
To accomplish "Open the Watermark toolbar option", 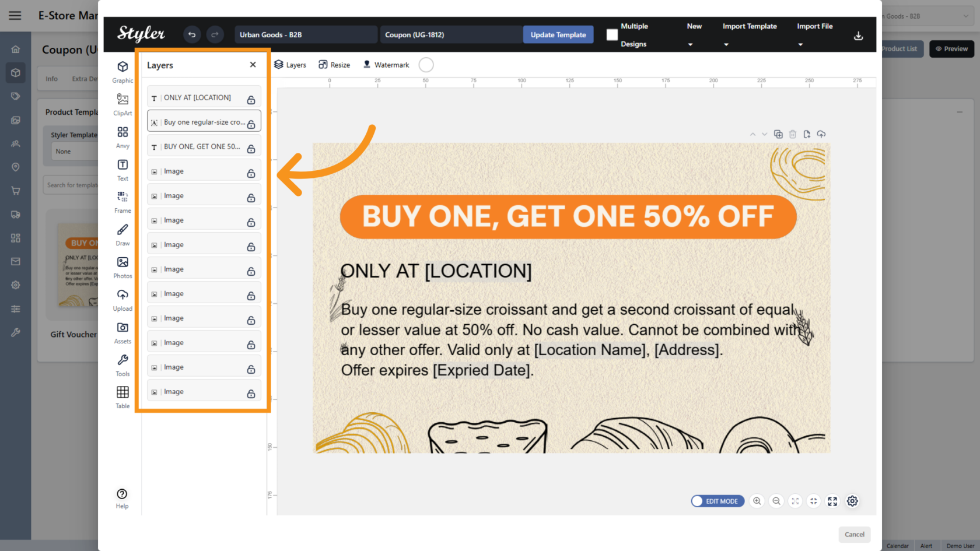I will tap(386, 65).
